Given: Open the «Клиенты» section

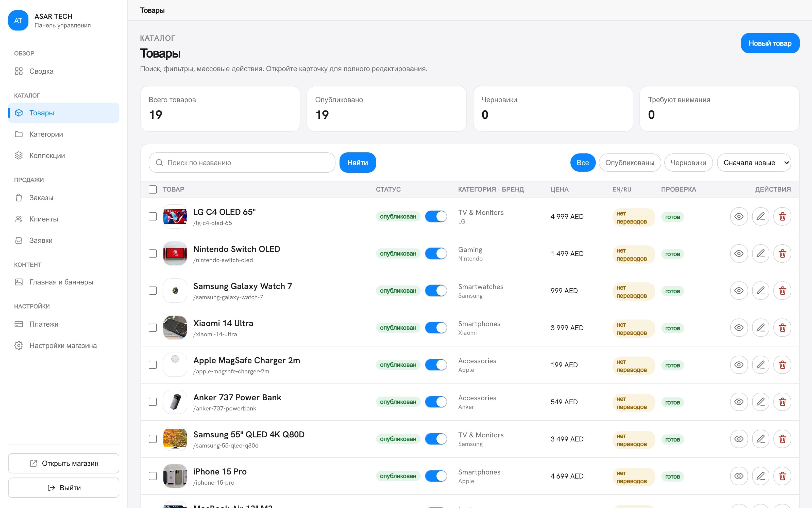Looking at the screenshot, I should click(x=64, y=219).
